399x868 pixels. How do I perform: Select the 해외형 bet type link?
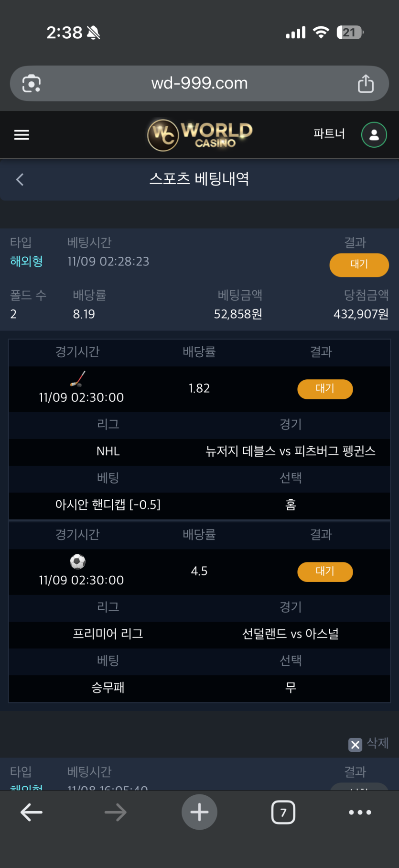click(x=27, y=261)
